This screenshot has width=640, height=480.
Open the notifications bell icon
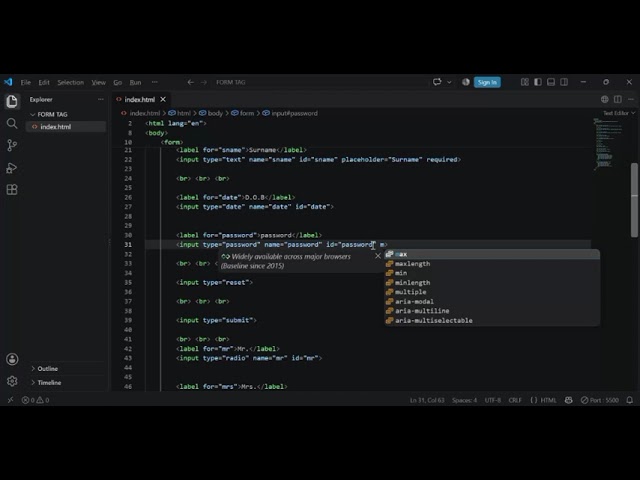click(630, 400)
